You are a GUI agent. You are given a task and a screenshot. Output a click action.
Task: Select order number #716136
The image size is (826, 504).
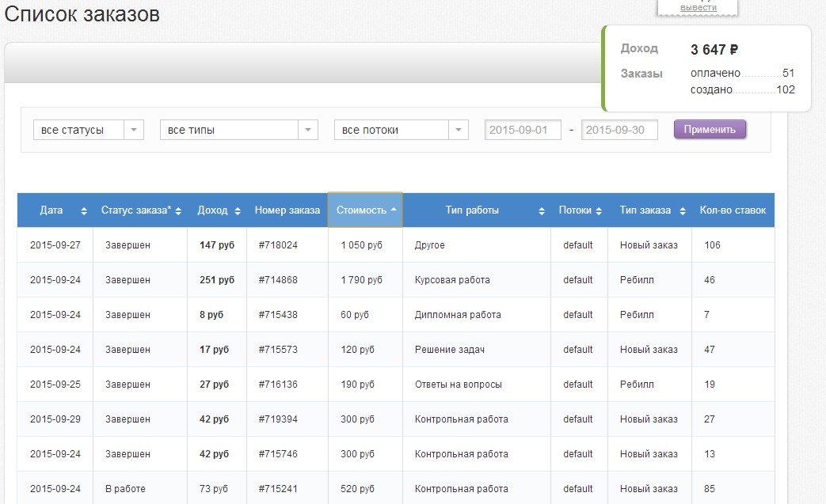point(278,384)
